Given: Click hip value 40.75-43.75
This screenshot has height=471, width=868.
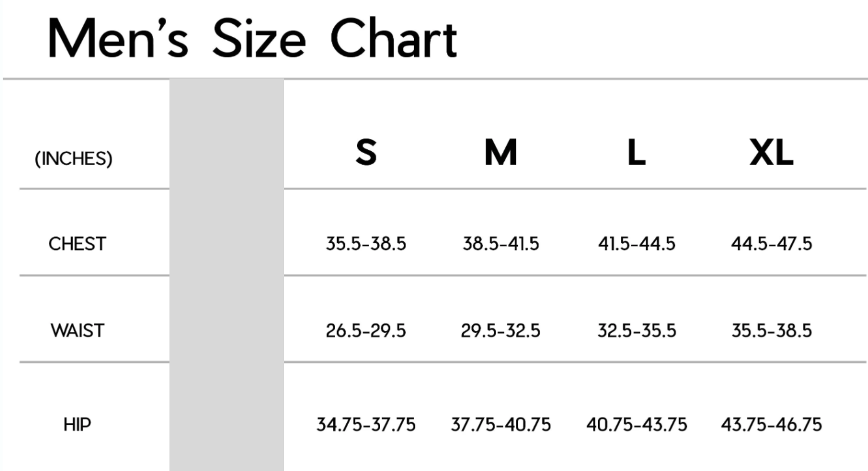Looking at the screenshot, I should click(x=636, y=424).
